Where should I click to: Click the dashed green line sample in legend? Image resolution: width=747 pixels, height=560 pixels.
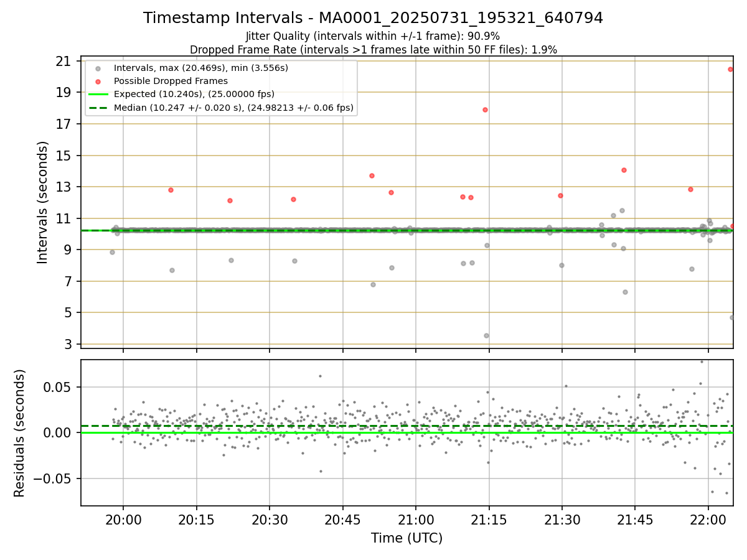98,108
